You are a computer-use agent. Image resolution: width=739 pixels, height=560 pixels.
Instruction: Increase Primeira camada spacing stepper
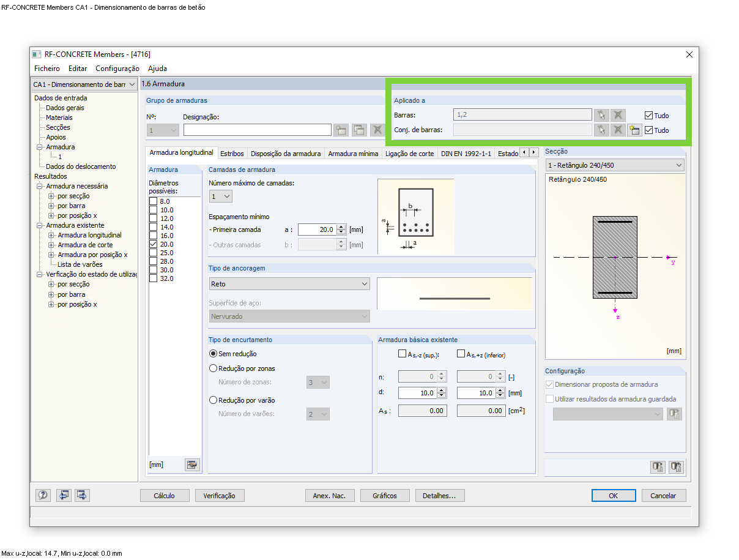pyautogui.click(x=342, y=227)
